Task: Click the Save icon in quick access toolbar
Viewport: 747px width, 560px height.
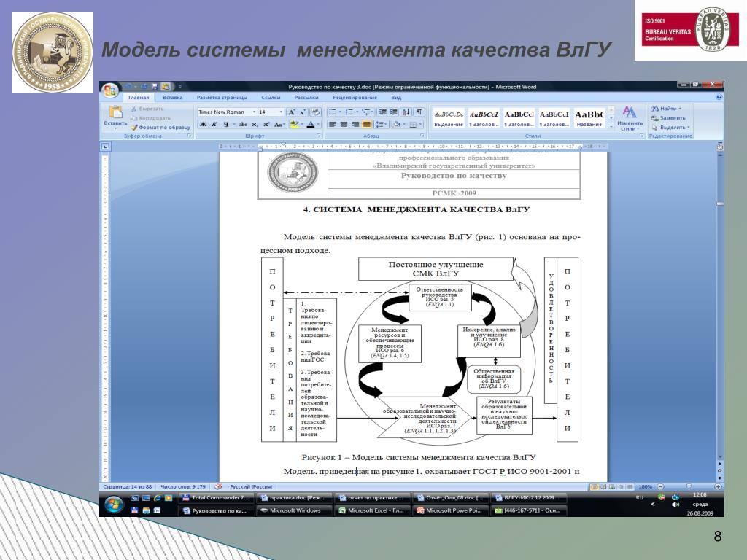Action: click(155, 87)
